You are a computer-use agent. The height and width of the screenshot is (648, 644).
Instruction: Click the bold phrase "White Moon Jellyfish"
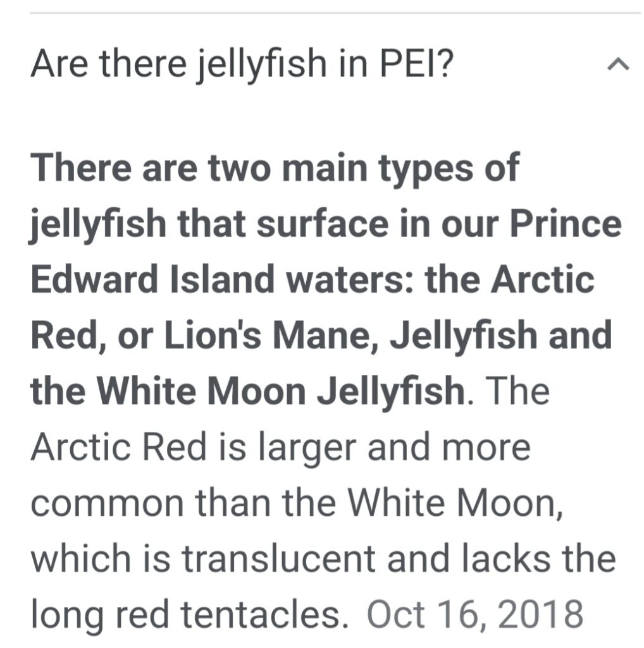pos(280,391)
